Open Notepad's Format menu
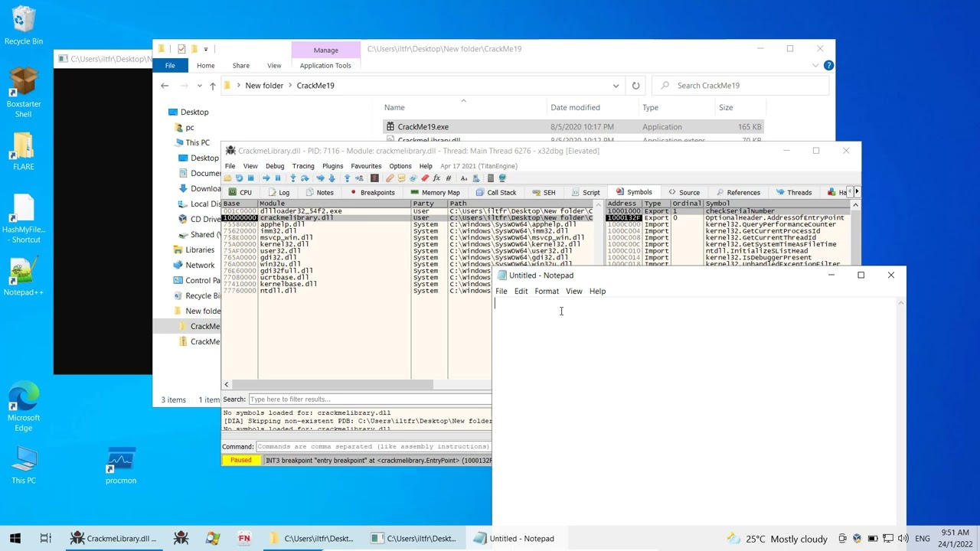 547,292
